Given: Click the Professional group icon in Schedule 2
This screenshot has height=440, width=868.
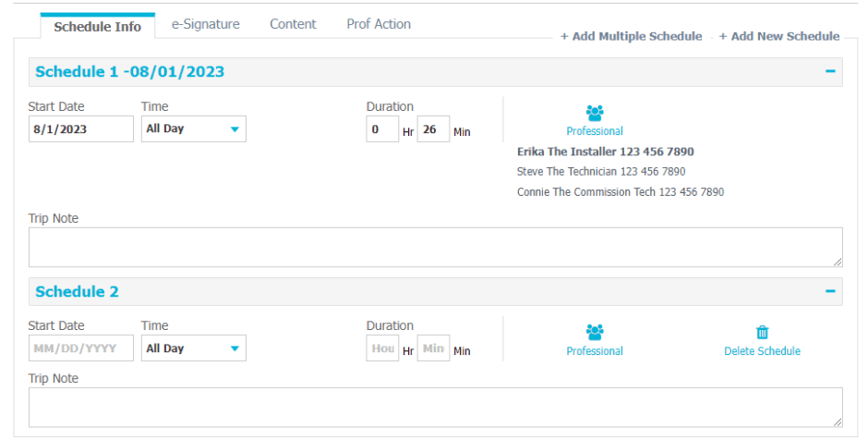Looking at the screenshot, I should 595,333.
